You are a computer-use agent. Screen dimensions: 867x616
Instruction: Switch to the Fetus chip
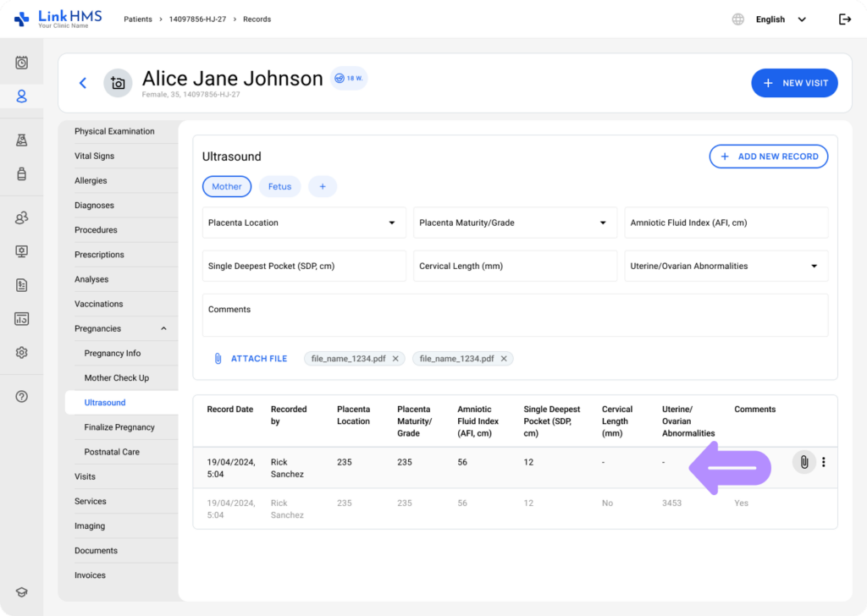279,186
